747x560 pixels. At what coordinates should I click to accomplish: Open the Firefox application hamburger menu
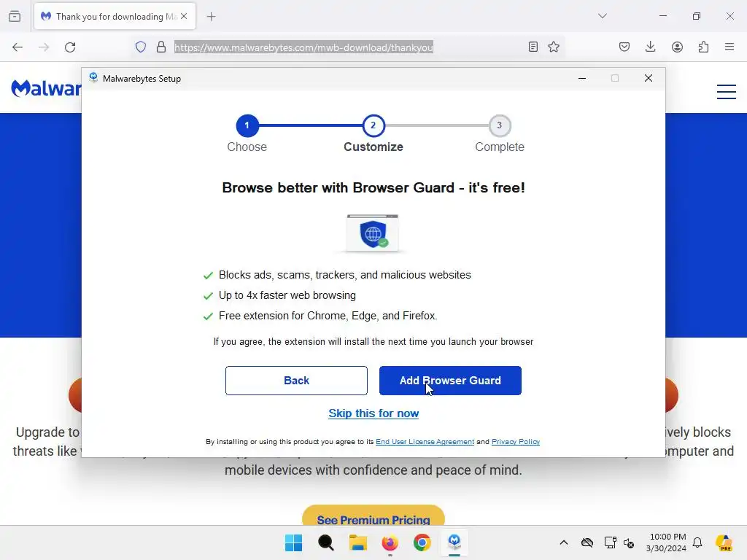tap(729, 47)
